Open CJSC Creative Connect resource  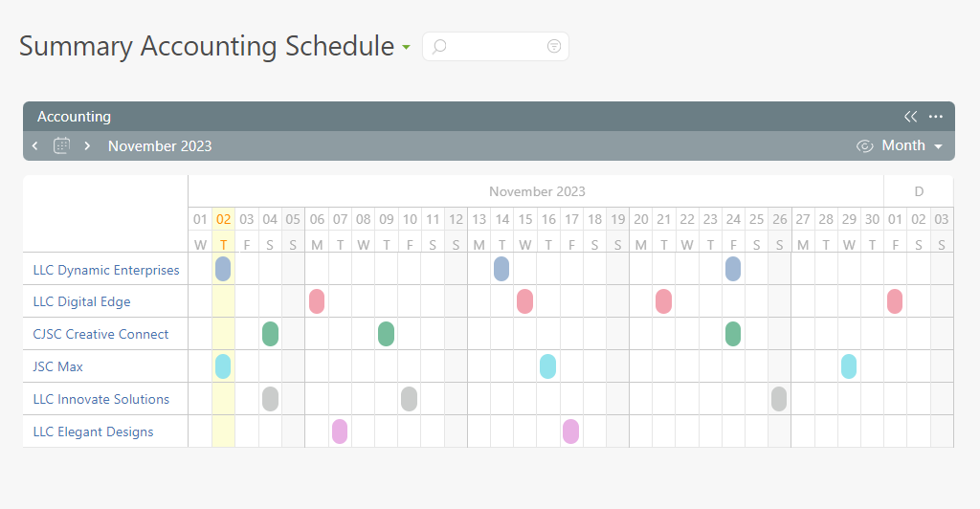coord(100,334)
